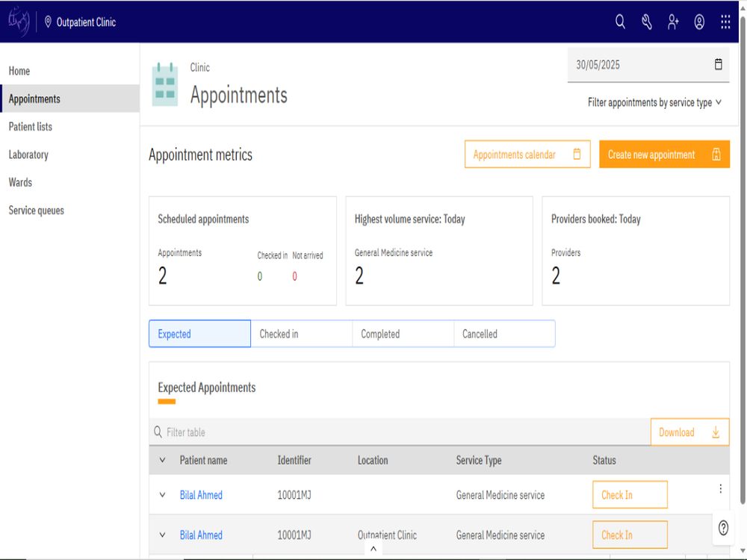Click the Download table button
This screenshot has height=560, width=747.
tap(689, 432)
